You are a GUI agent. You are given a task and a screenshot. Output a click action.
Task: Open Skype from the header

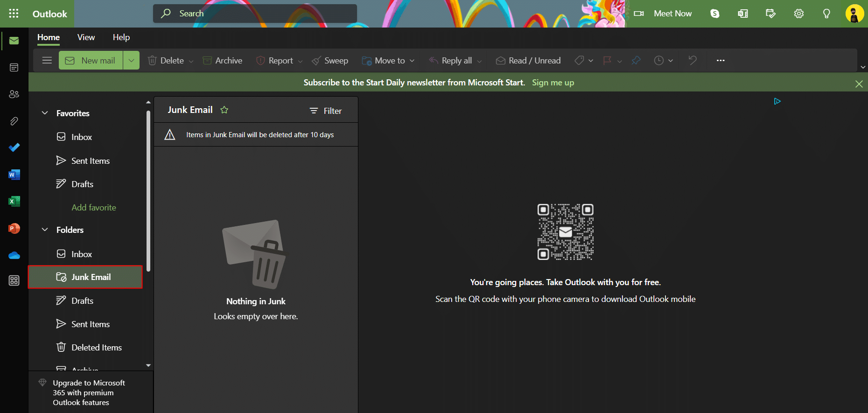pos(715,14)
